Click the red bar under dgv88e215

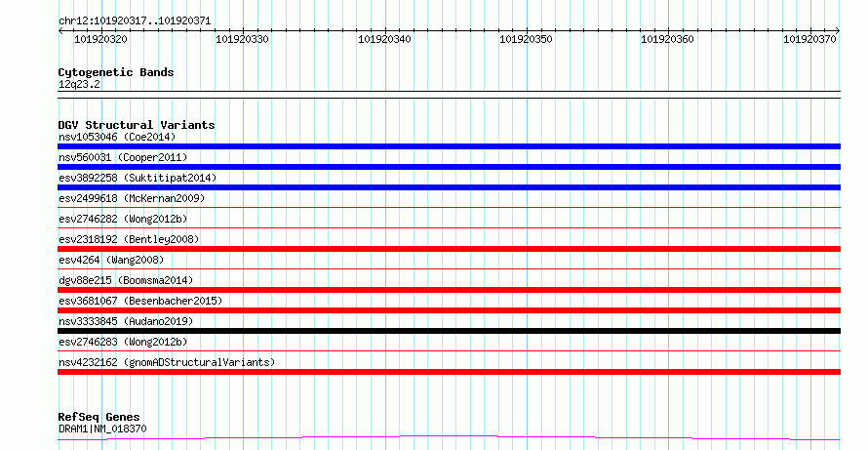(449, 290)
